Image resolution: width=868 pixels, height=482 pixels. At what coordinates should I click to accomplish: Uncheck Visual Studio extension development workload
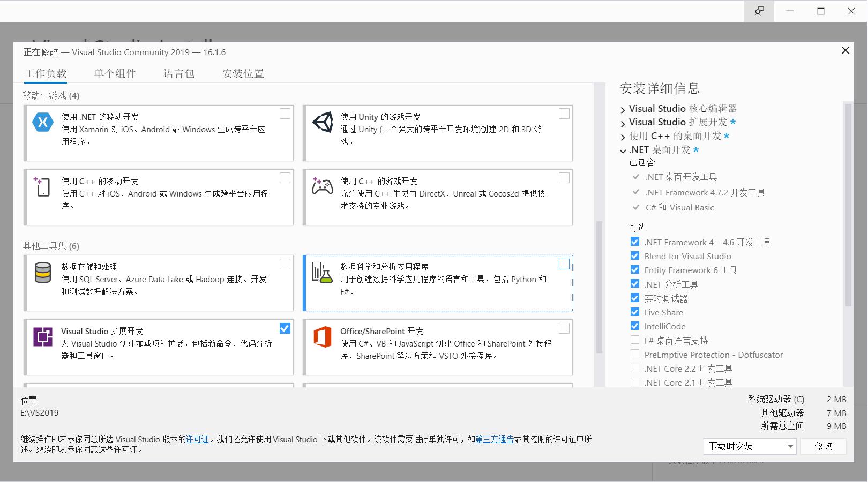(285, 328)
